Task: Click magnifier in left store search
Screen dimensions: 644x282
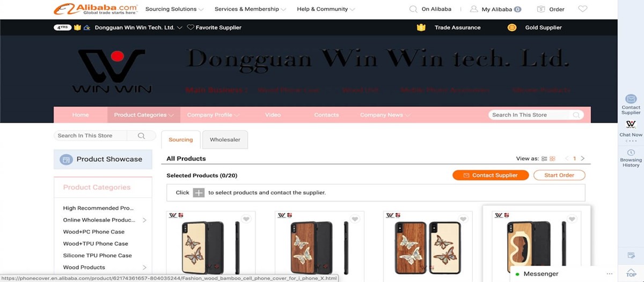Action: pos(142,136)
